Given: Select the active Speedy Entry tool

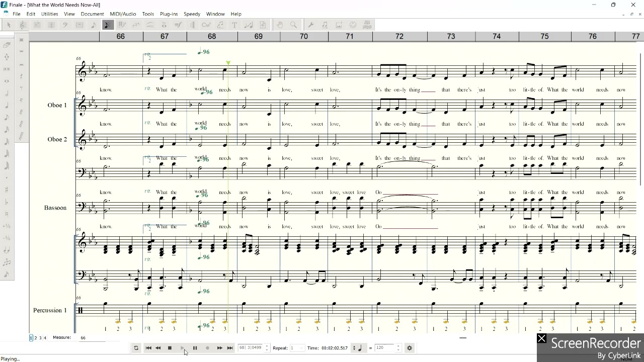Looking at the screenshot, I should point(107,25).
